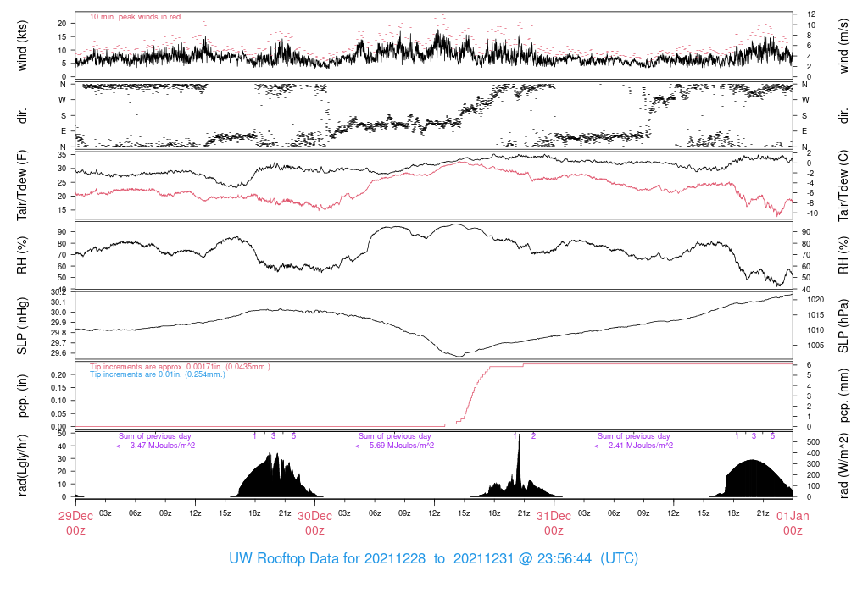Click the 'pcp. (mm)' axis label

(x=843, y=396)
